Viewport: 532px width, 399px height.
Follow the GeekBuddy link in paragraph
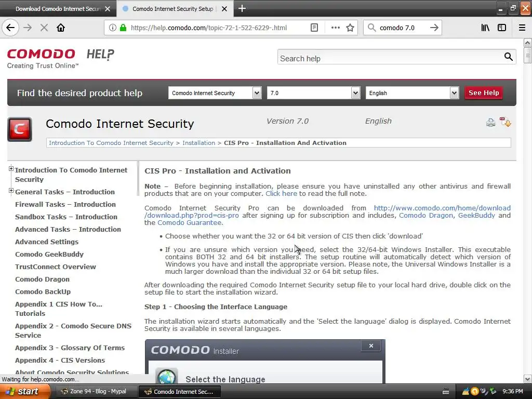[476, 216]
